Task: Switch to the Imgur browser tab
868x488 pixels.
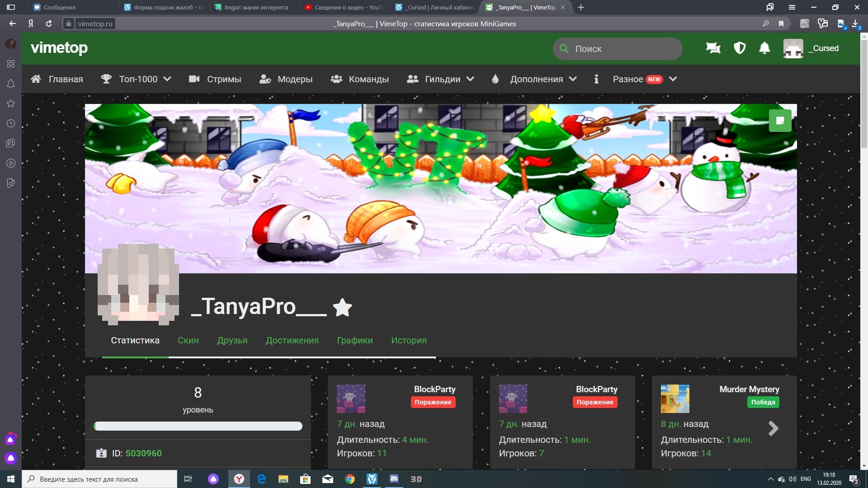Action: pyautogui.click(x=254, y=7)
